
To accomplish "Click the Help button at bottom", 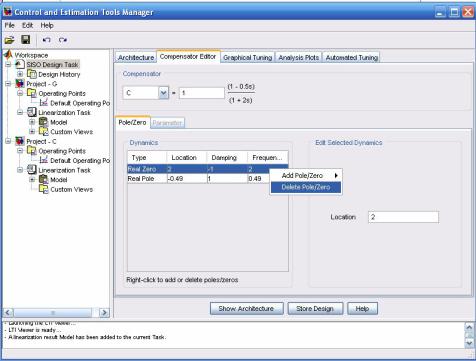I will pos(362,309).
